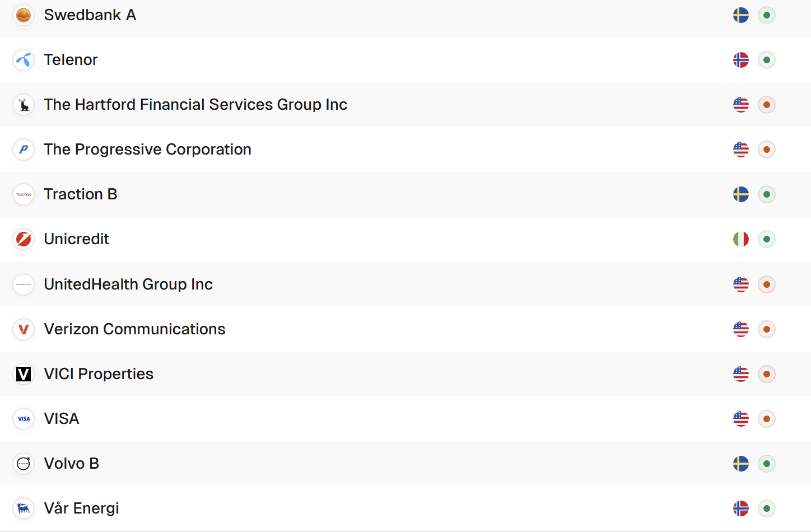
Task: Click the Norwegian flag beside Telenor
Action: click(741, 60)
